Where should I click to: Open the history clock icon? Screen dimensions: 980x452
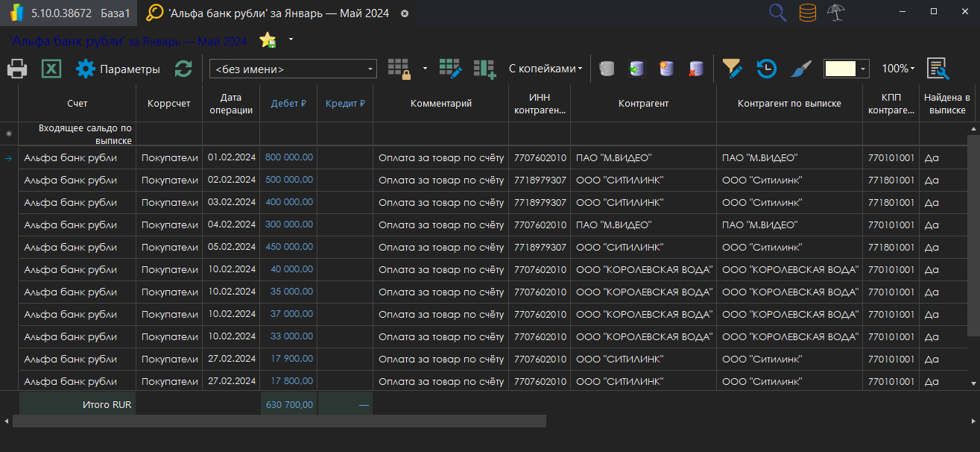[766, 69]
